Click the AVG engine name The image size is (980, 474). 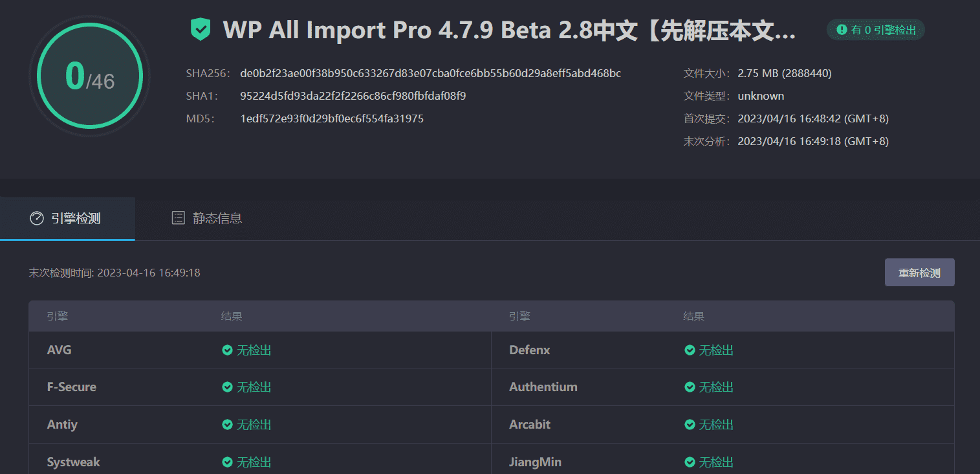tap(60, 350)
